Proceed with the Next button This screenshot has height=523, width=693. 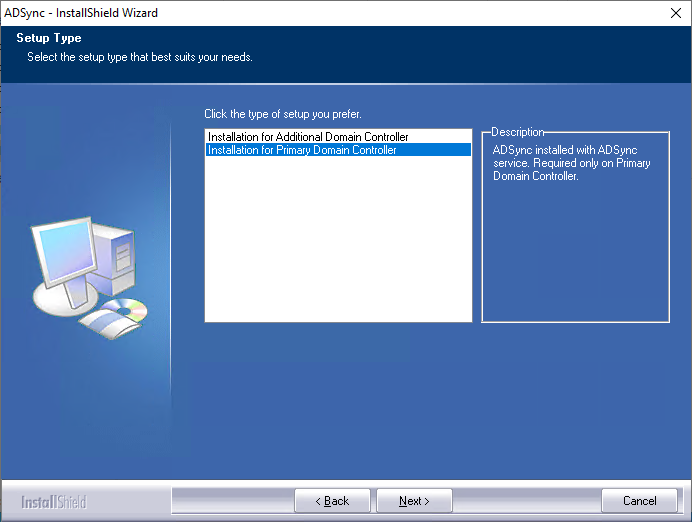click(414, 501)
